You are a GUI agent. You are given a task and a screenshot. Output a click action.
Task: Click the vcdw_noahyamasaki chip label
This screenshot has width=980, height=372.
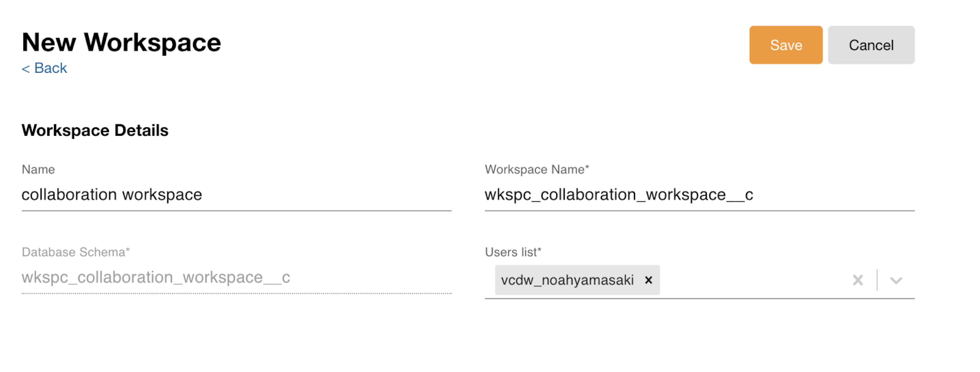[x=567, y=280]
